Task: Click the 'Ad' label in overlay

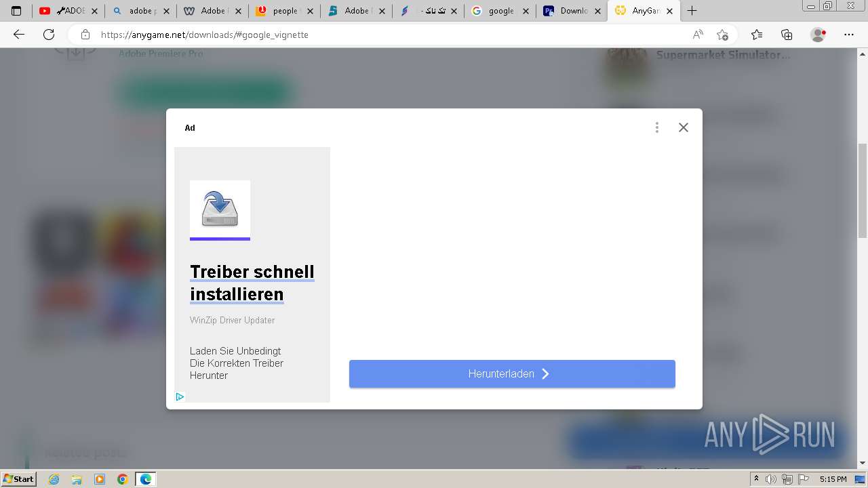Action: (190, 127)
